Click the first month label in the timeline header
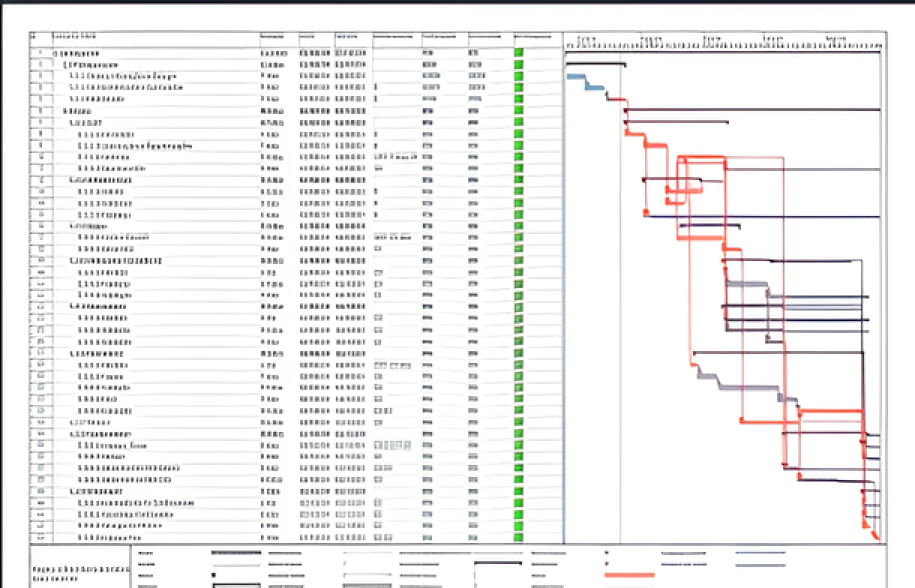The height and width of the screenshot is (588, 915). click(587, 37)
